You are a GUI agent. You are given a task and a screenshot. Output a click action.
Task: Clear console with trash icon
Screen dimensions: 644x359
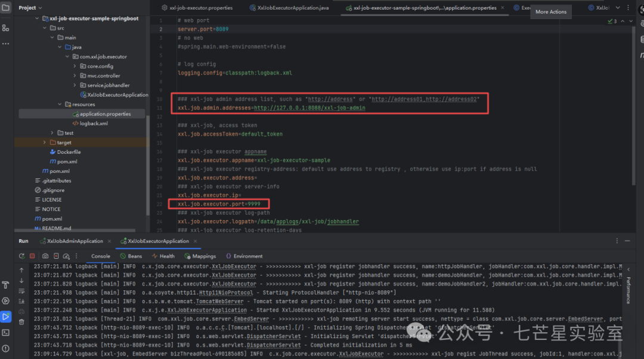pyautogui.click(x=21, y=322)
